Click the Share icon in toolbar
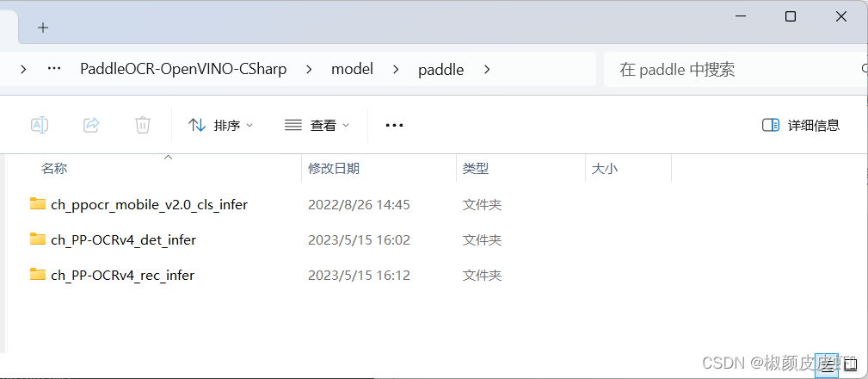 [x=91, y=125]
